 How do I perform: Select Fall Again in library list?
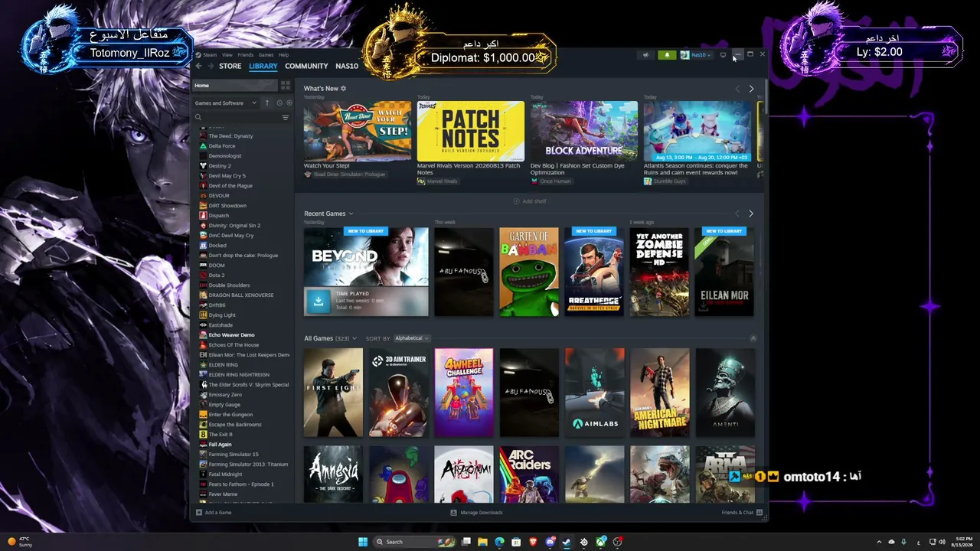[x=220, y=444]
